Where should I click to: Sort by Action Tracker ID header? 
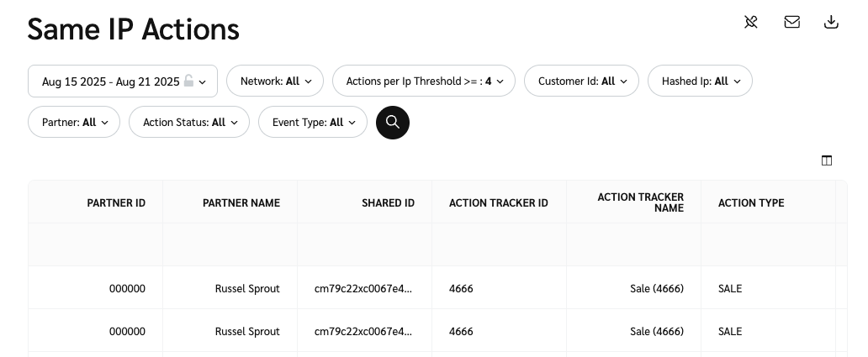pyautogui.click(x=498, y=202)
